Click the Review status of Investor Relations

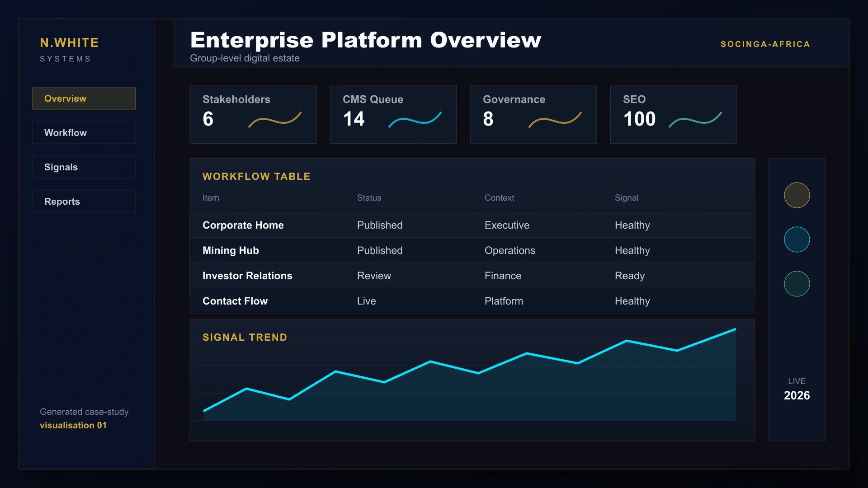pos(374,276)
